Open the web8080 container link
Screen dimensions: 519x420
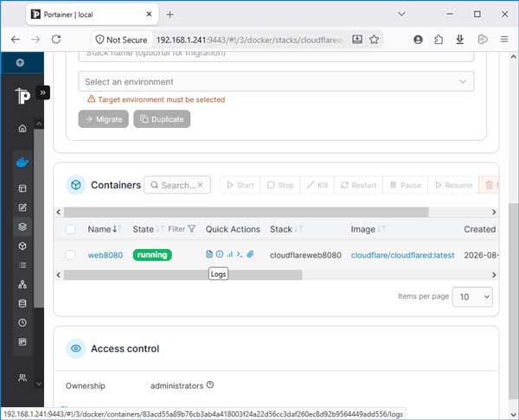106,255
